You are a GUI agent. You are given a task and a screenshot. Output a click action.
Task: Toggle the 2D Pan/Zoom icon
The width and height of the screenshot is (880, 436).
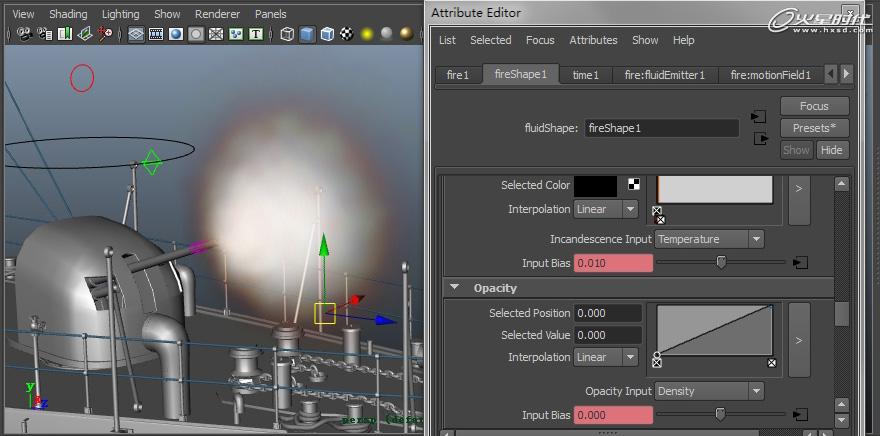pos(106,35)
